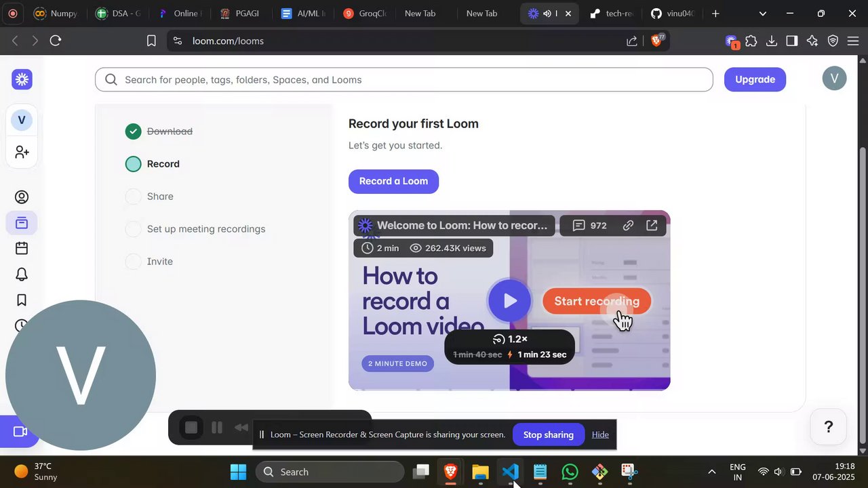Open the bookmark icon in sidebar
Screen dimensions: 868x488
coord(22,300)
